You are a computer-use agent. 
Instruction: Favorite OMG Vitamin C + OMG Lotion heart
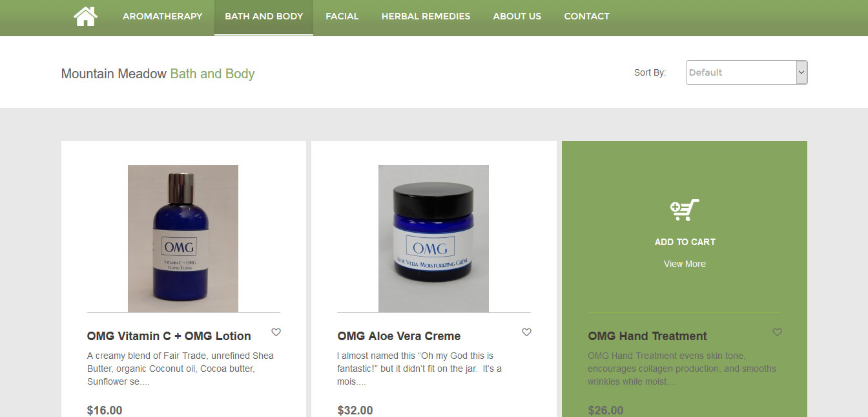click(276, 332)
